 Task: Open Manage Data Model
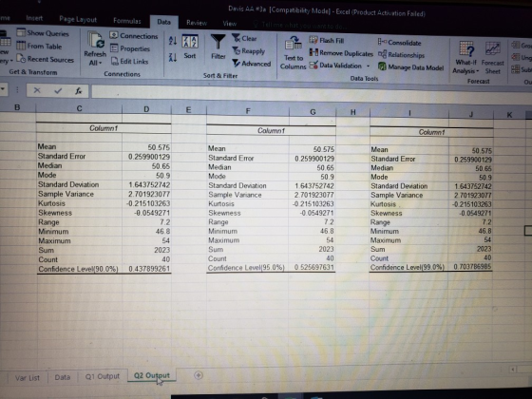(x=410, y=67)
